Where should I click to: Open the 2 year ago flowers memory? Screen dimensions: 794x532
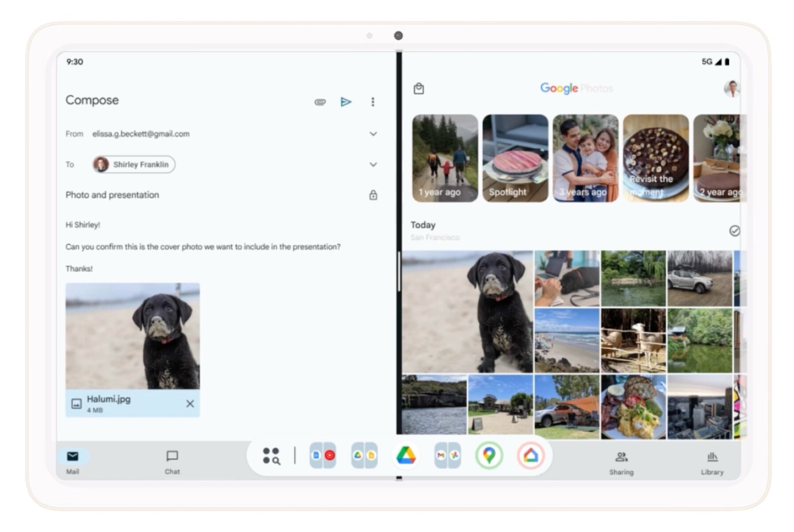coord(720,158)
